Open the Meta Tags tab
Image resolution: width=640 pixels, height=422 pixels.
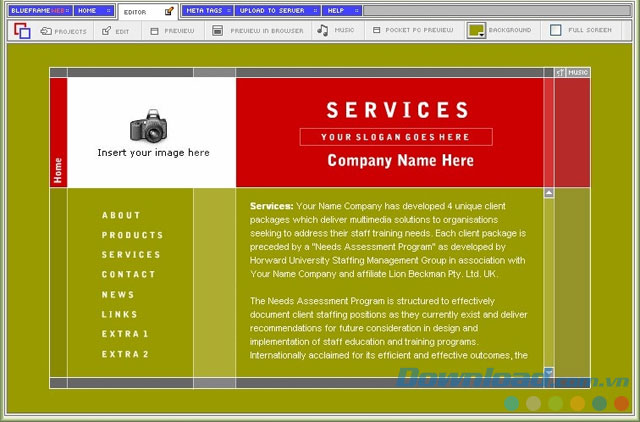pyautogui.click(x=207, y=11)
